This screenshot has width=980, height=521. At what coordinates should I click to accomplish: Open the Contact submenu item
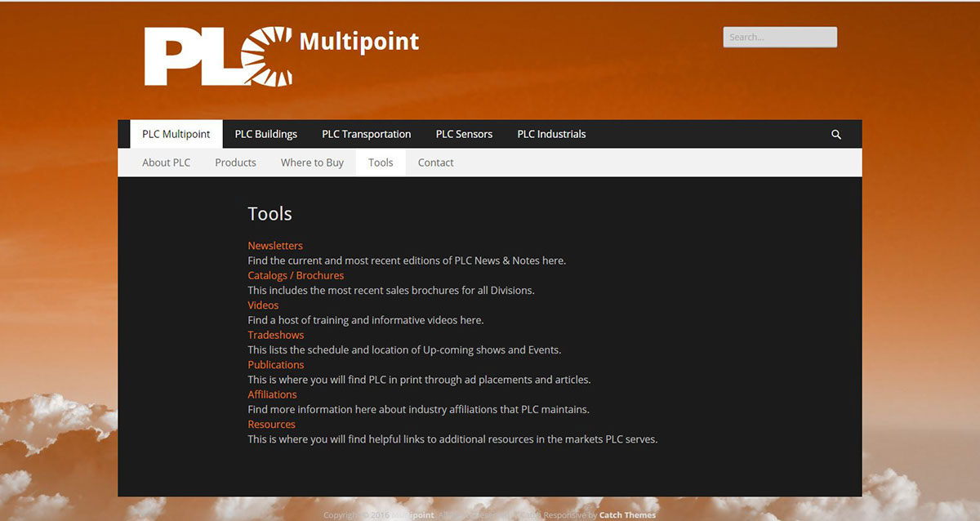click(x=436, y=163)
